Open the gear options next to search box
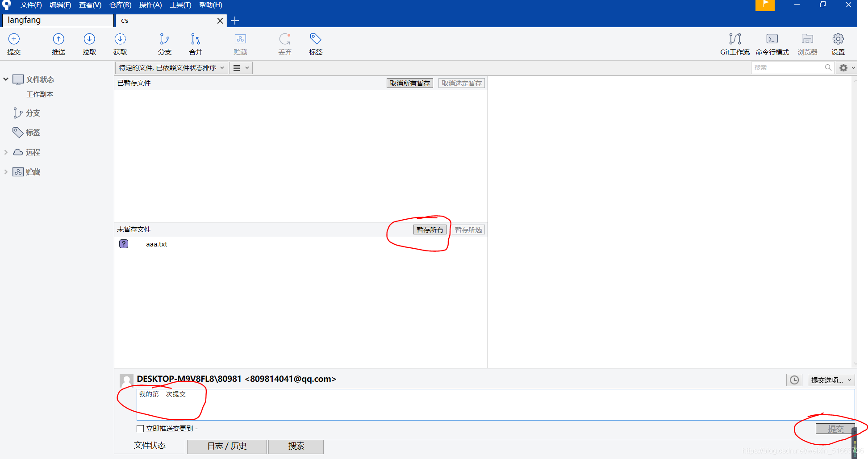Image resolution: width=868 pixels, height=459 pixels. pos(847,67)
